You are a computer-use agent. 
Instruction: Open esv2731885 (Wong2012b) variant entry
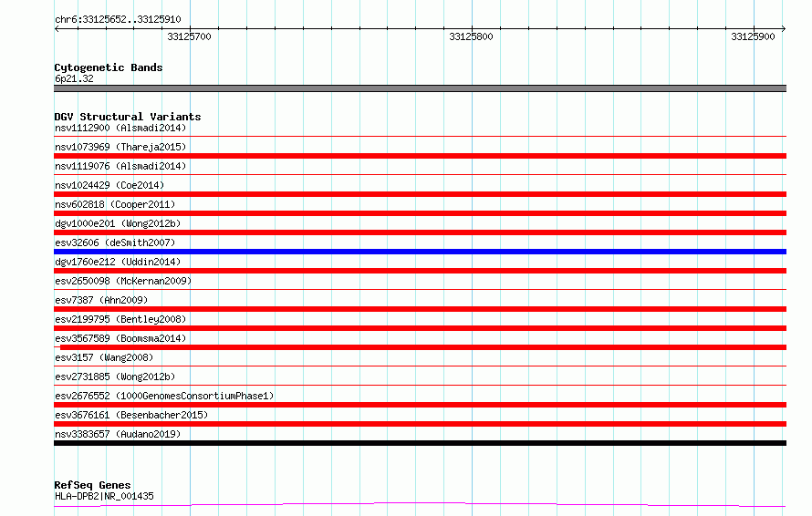(x=115, y=377)
